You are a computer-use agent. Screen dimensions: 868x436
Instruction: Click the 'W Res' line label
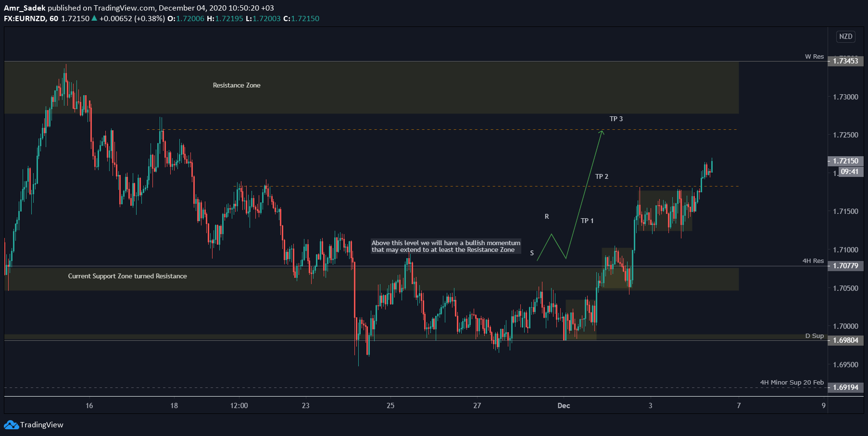point(814,57)
